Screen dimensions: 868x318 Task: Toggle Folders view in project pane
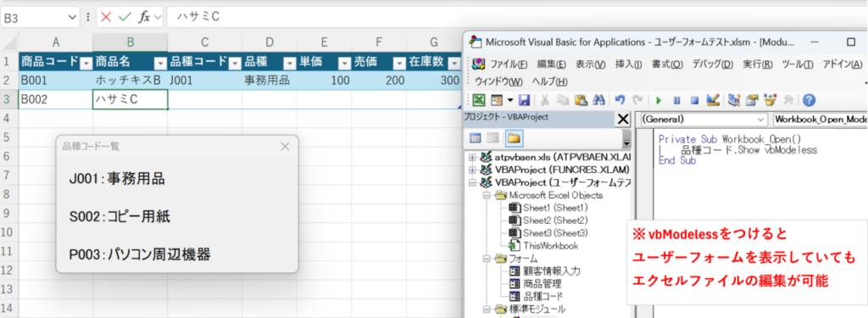514,138
